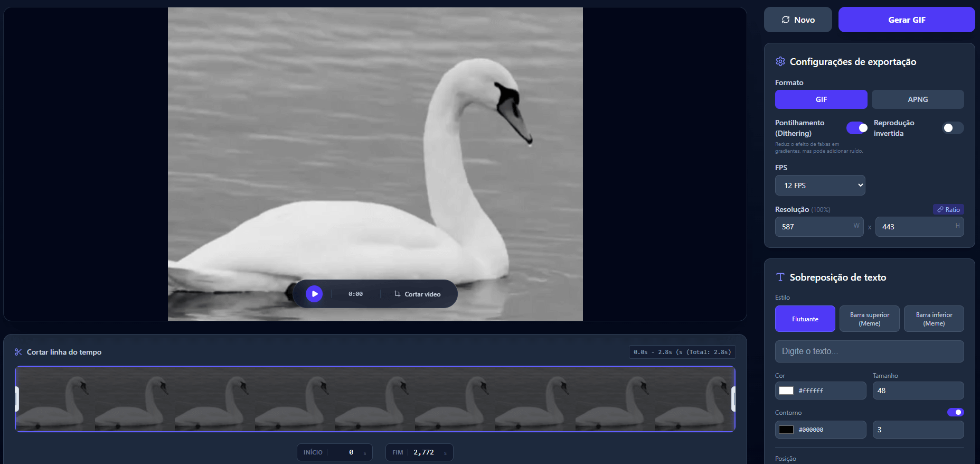
Task: Play the swan video preview
Action: coord(314,294)
